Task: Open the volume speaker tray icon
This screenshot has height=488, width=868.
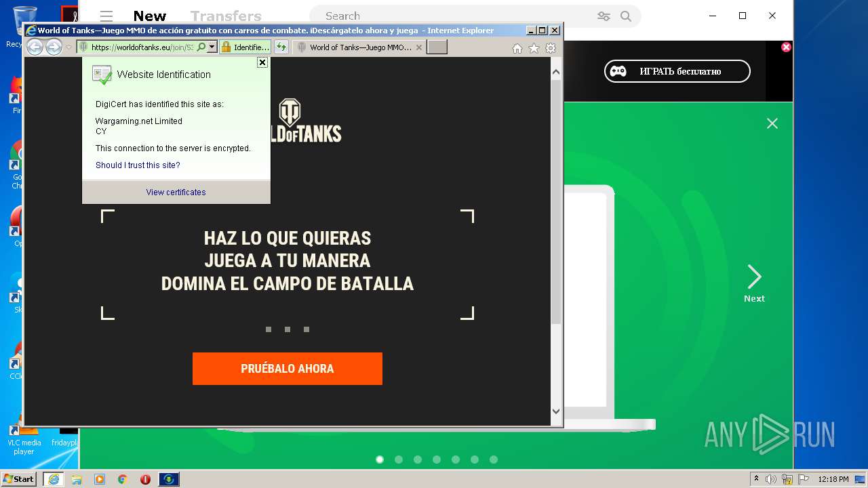Action: [771, 479]
